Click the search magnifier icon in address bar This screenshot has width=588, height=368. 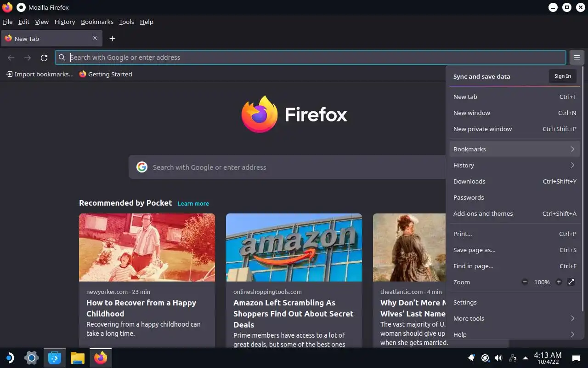tap(62, 57)
